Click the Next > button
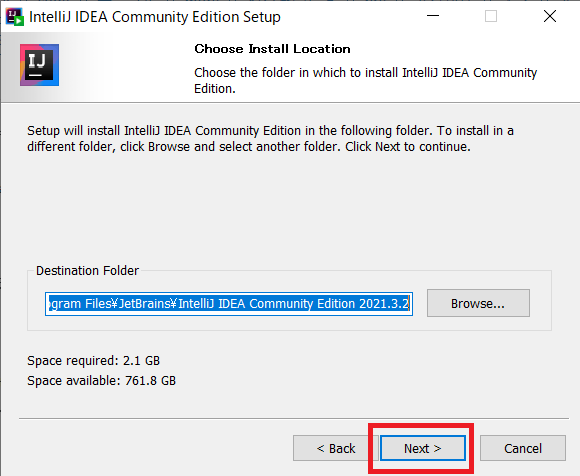The image size is (580, 476). click(423, 448)
